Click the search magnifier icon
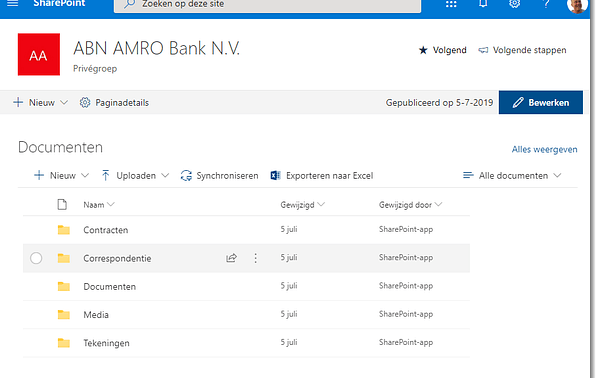600x378 pixels. 130,4
